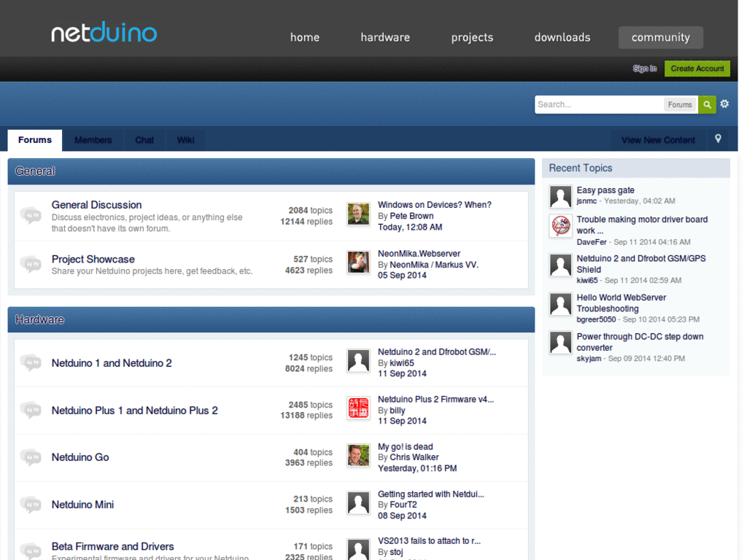Open FourT2's avatar in Netduino Mini row
Image resolution: width=747 pixels, height=560 pixels.
pyautogui.click(x=358, y=503)
